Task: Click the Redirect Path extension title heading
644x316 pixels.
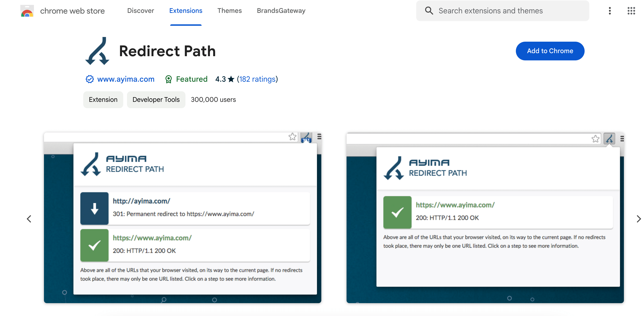Action: [x=167, y=51]
